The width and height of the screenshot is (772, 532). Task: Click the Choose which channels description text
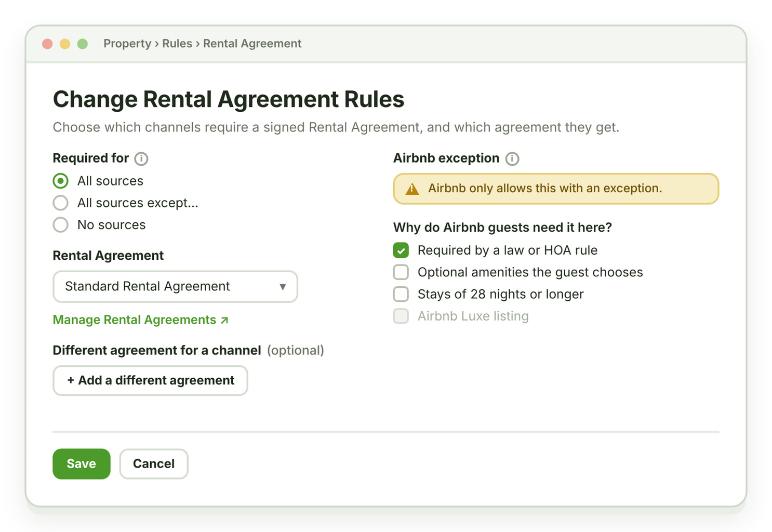336,127
